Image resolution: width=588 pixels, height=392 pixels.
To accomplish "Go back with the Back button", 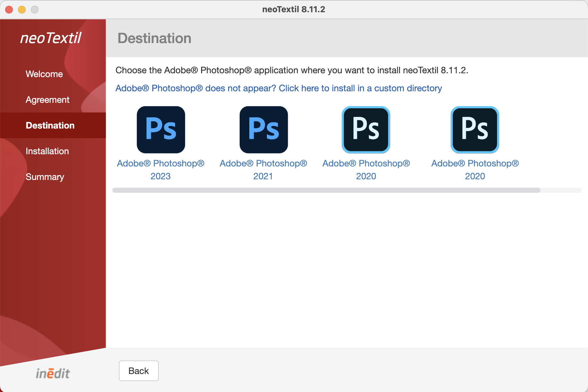I will click(x=139, y=371).
